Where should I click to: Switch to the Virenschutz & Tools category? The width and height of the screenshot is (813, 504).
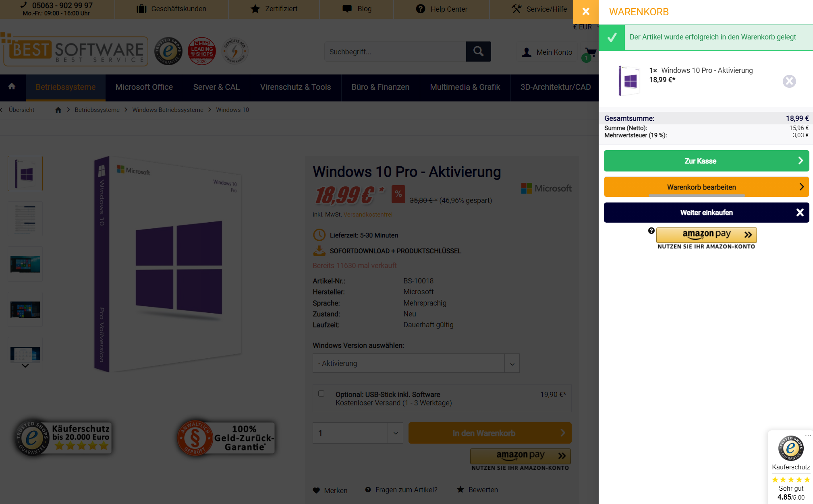tap(295, 87)
